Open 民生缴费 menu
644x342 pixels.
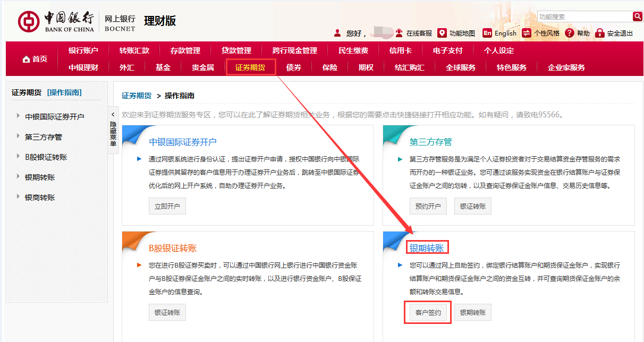point(353,50)
